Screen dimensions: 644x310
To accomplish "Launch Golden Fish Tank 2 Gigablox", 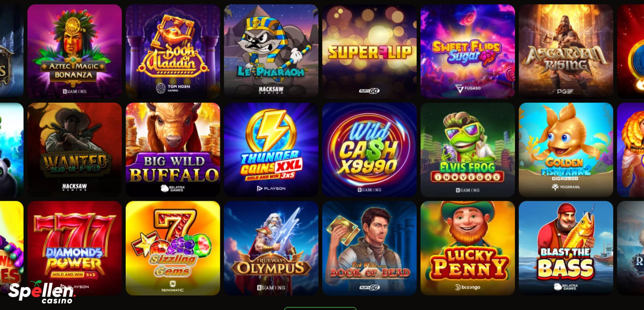I will pos(566,150).
